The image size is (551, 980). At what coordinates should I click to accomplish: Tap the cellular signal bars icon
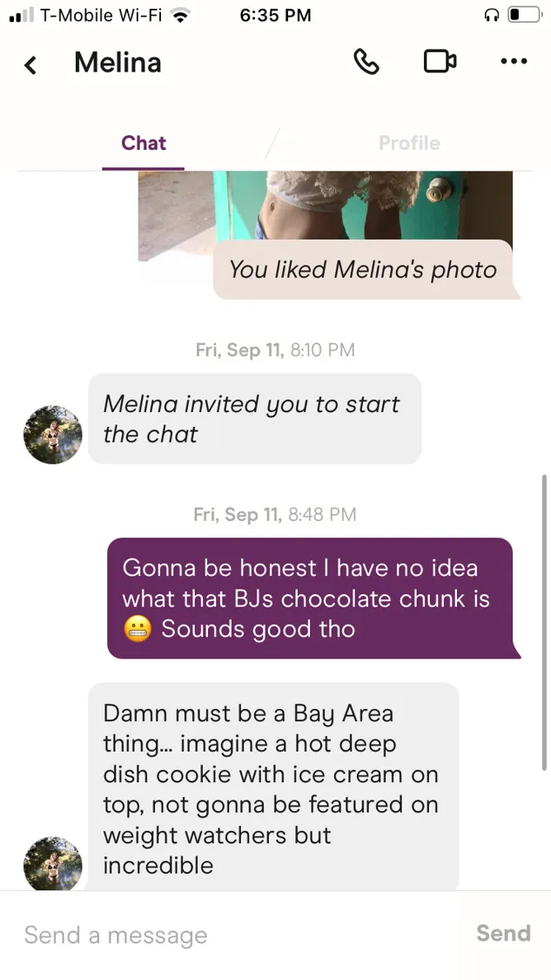tap(22, 15)
